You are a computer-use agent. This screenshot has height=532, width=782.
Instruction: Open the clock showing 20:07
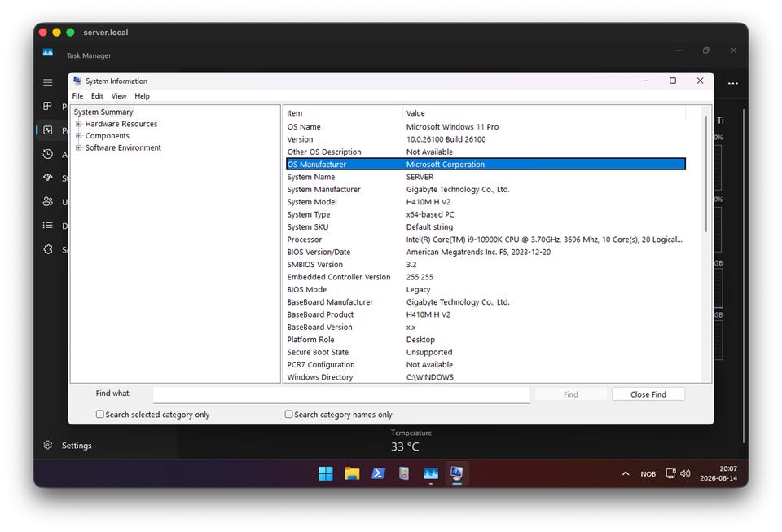point(718,473)
